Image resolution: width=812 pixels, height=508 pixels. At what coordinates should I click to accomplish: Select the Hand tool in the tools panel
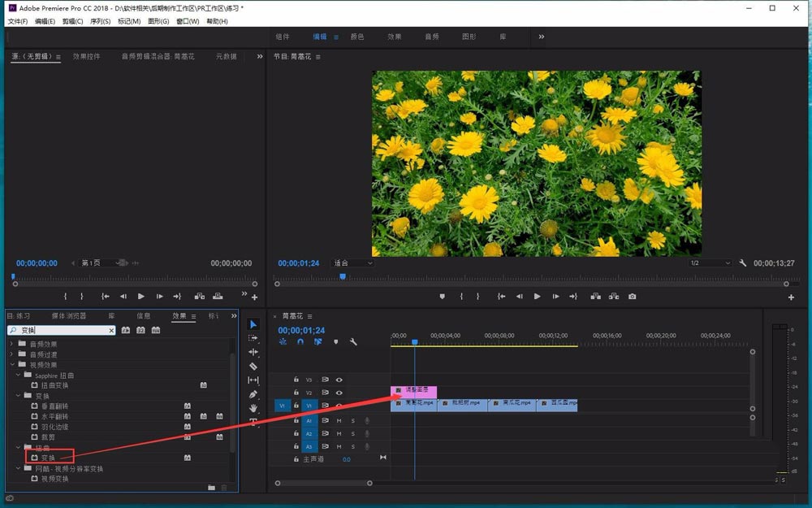point(253,408)
